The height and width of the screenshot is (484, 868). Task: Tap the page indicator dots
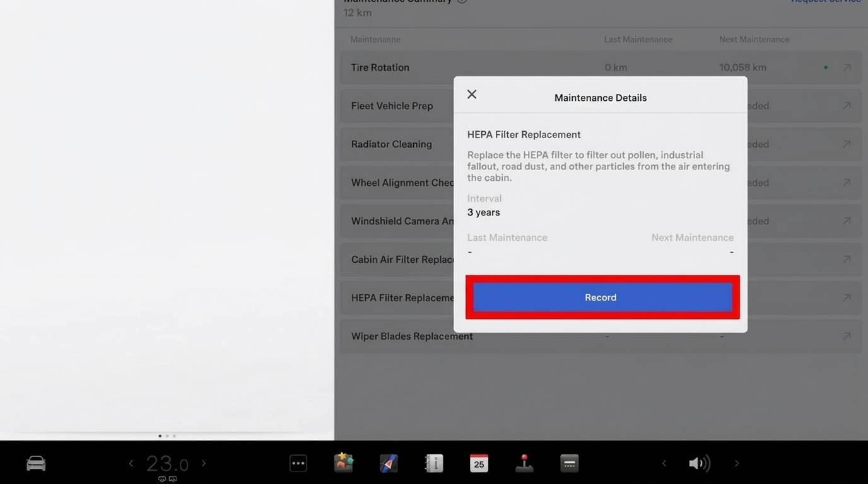(167, 435)
